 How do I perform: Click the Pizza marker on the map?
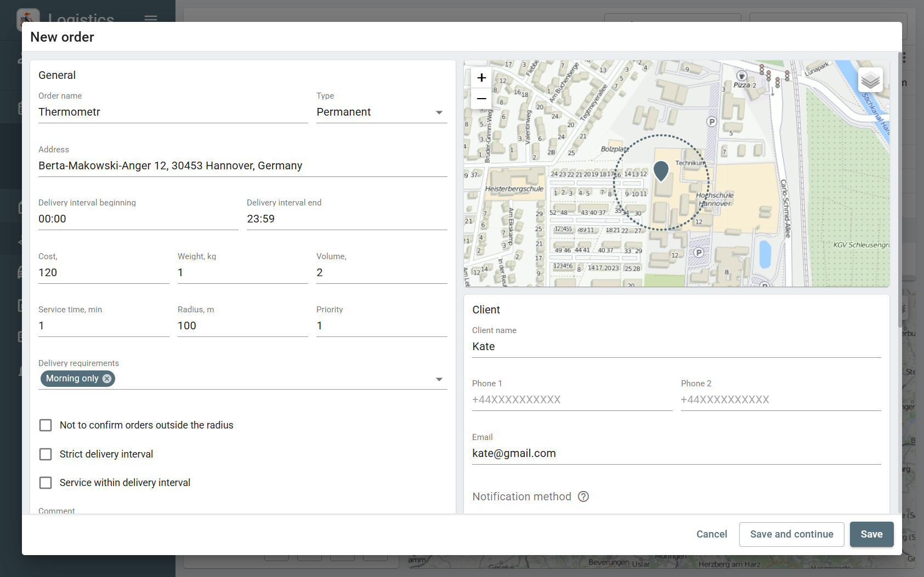pyautogui.click(x=742, y=76)
